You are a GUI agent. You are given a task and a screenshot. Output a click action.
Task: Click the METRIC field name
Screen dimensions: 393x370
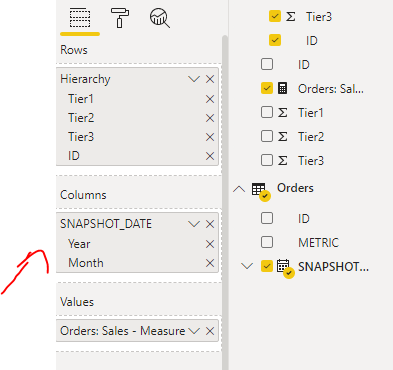pos(318,243)
